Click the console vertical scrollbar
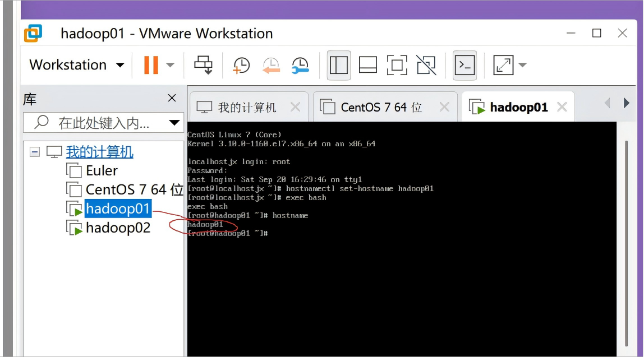This screenshot has height=357, width=644. (x=627, y=243)
